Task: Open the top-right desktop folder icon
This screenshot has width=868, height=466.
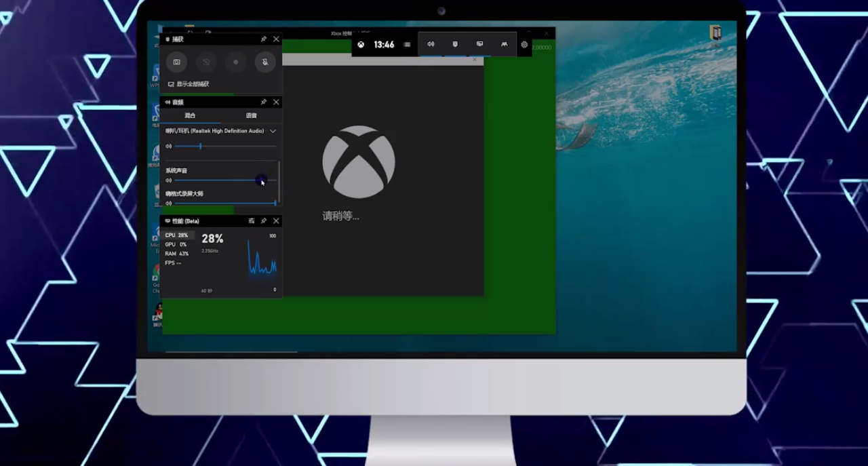Action: pos(715,33)
